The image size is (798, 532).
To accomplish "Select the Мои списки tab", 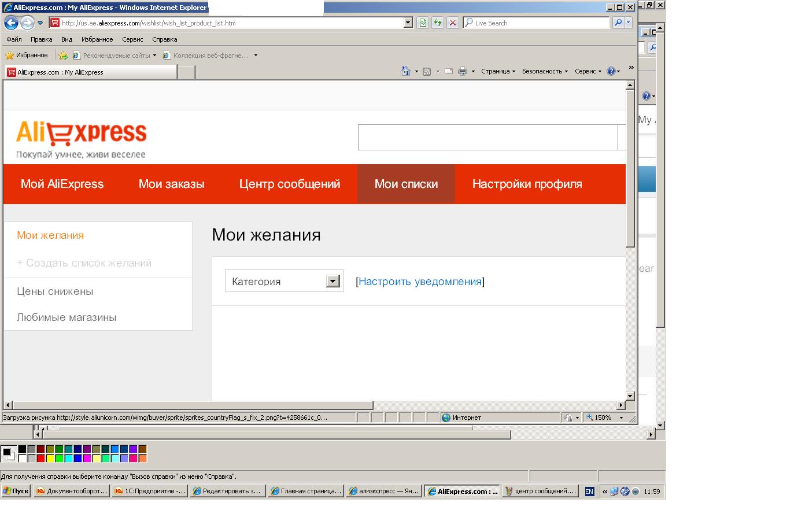I will click(406, 184).
